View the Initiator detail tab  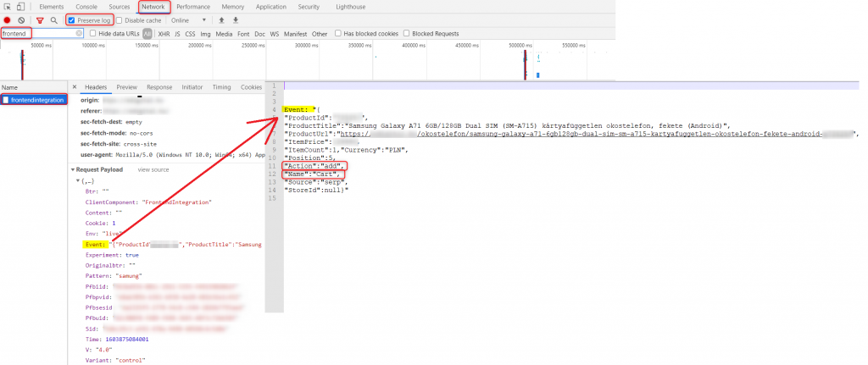pos(192,87)
